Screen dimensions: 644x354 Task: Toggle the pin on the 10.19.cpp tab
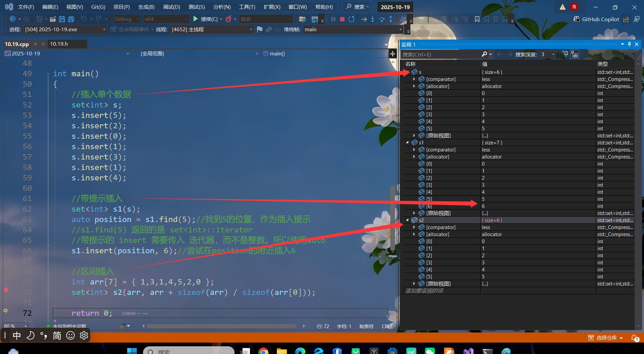36,44
